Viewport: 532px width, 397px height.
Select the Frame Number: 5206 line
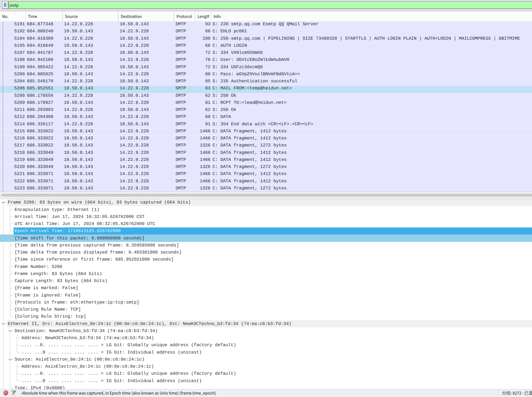coord(38,267)
